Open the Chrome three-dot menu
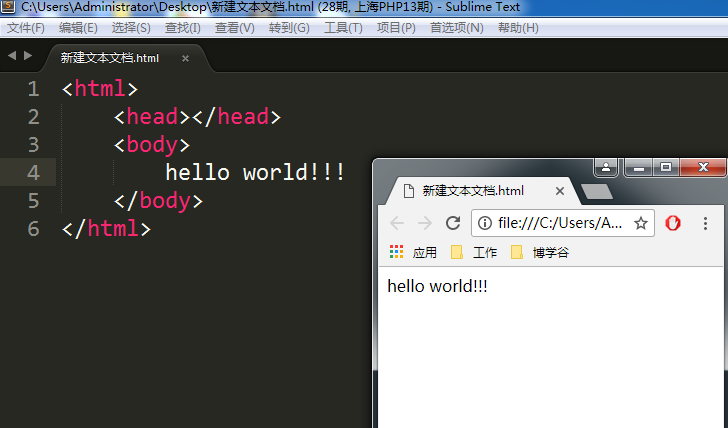Screen dimensions: 728x428 (x=705, y=223)
